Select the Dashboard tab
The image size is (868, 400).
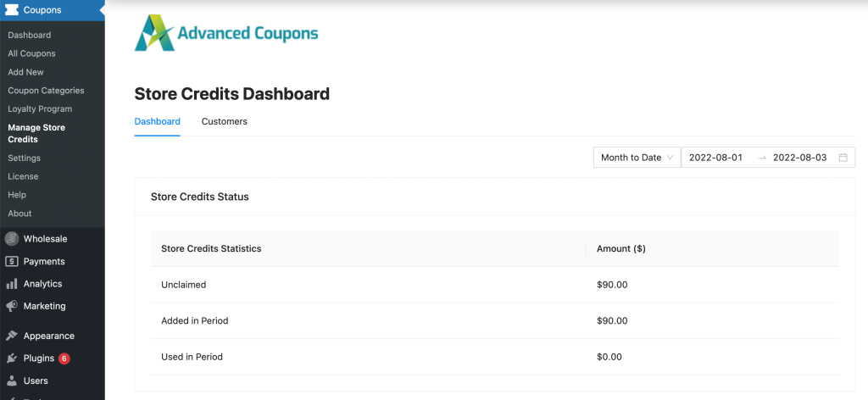coord(157,121)
